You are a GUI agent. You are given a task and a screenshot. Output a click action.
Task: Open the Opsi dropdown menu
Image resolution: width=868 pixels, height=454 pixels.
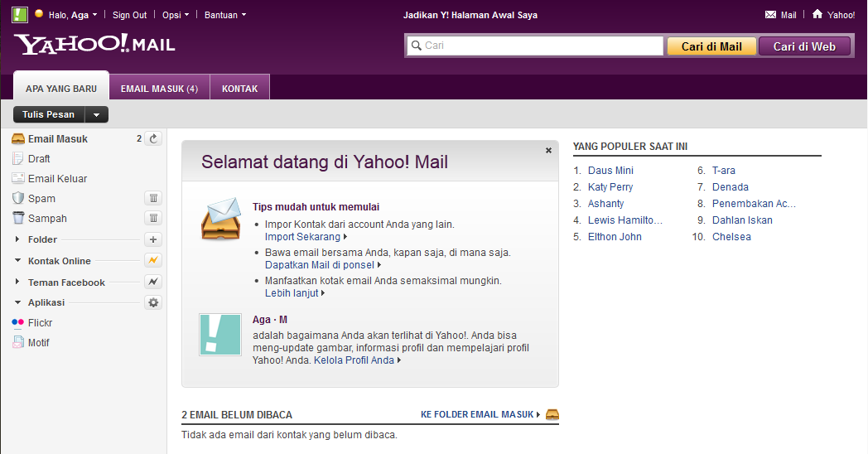coord(176,15)
